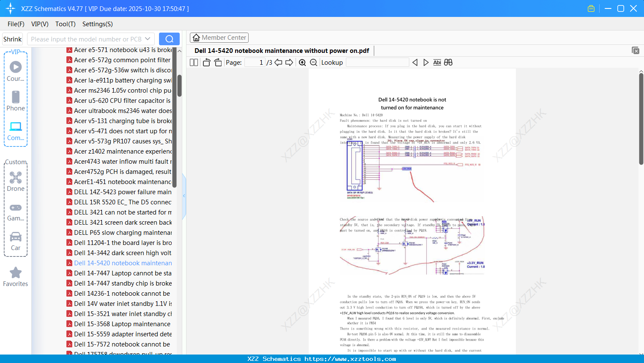Find next lookup match

tap(426, 63)
